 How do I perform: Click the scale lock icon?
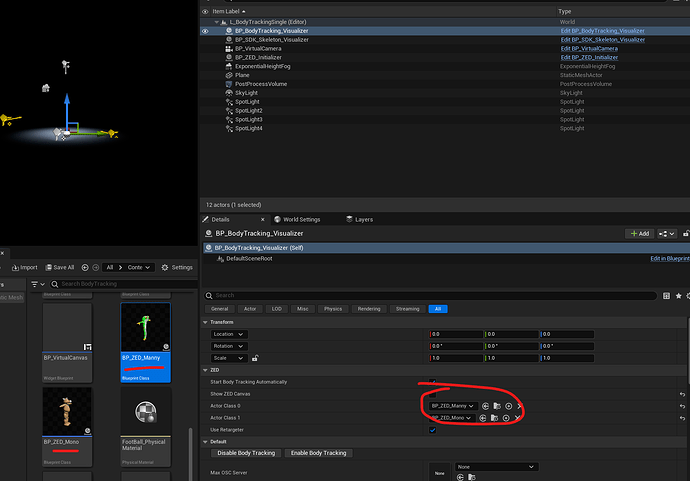click(255, 357)
